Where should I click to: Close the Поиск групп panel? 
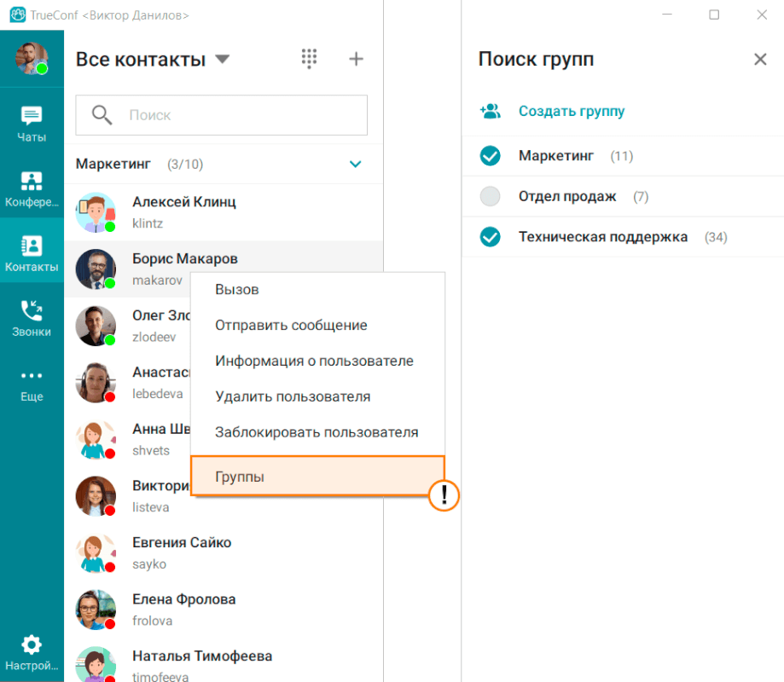[760, 59]
